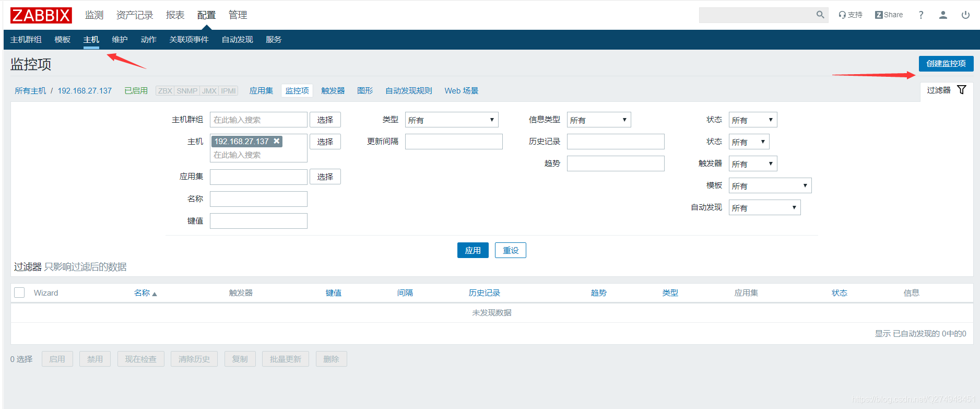Open the 监测 top menu
Screen dimensions: 980x409
pyautogui.click(x=94, y=15)
